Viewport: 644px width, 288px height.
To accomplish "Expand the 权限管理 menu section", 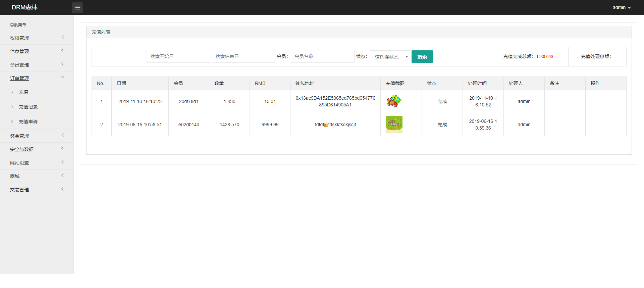I will point(36,38).
